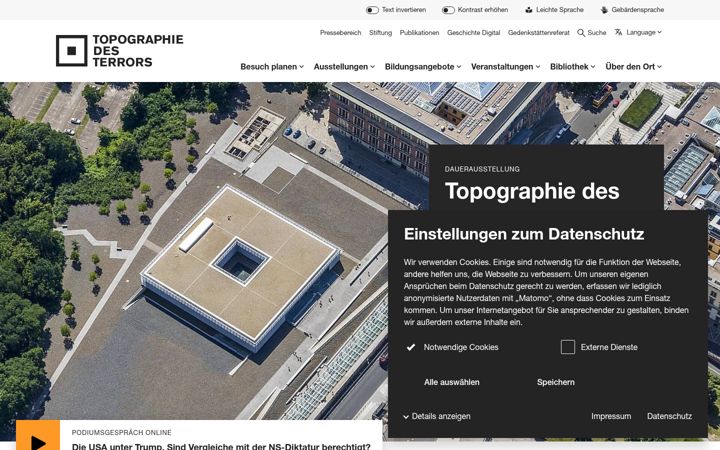Open the Stiftung link
The image size is (720, 450).
(x=381, y=33)
